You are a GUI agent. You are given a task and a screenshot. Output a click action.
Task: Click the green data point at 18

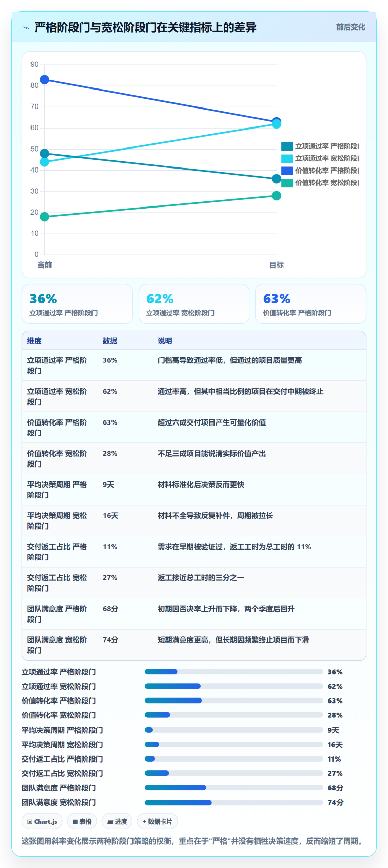tap(44, 217)
